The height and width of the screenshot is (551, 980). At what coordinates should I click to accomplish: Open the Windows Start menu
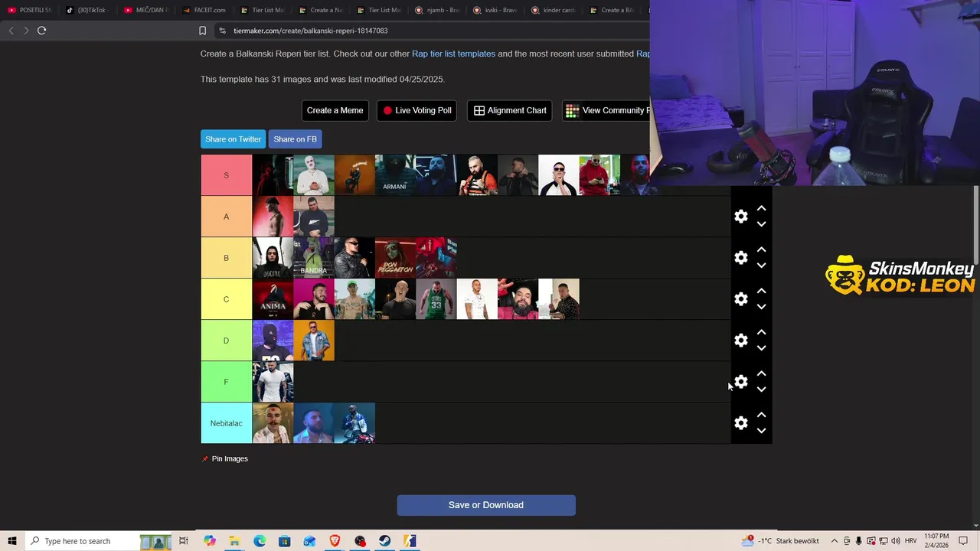pos(12,541)
